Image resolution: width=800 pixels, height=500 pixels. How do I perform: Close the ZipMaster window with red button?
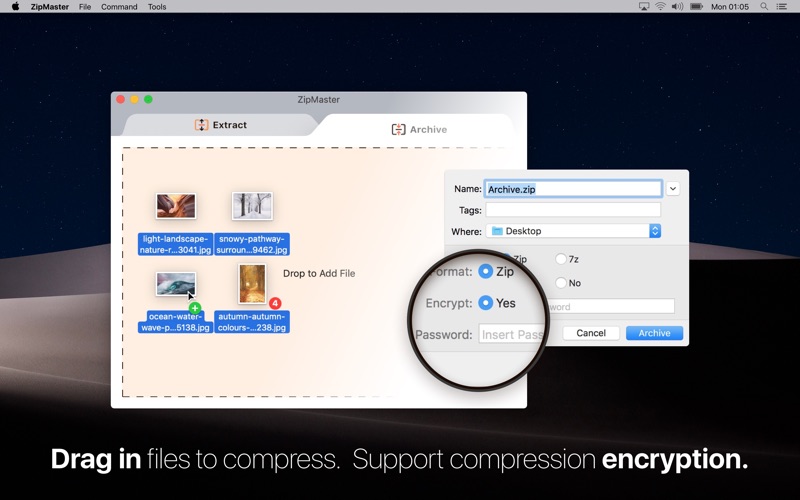click(121, 99)
